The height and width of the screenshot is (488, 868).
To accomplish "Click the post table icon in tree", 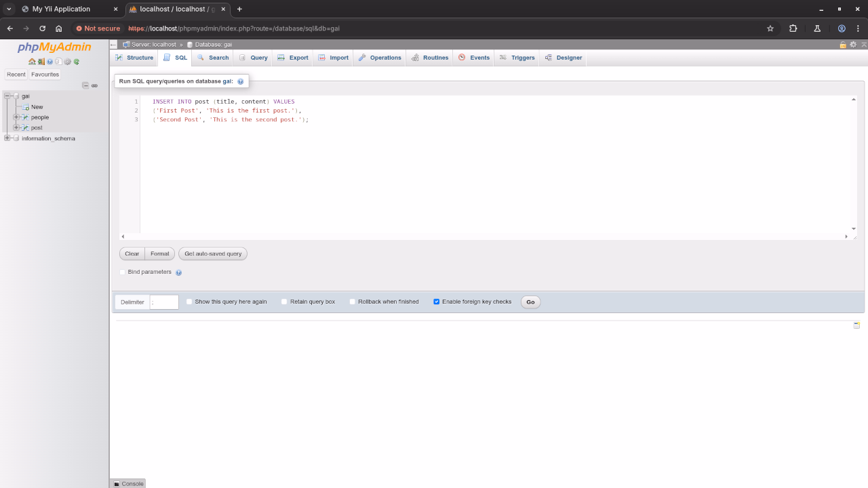I will (x=25, y=127).
